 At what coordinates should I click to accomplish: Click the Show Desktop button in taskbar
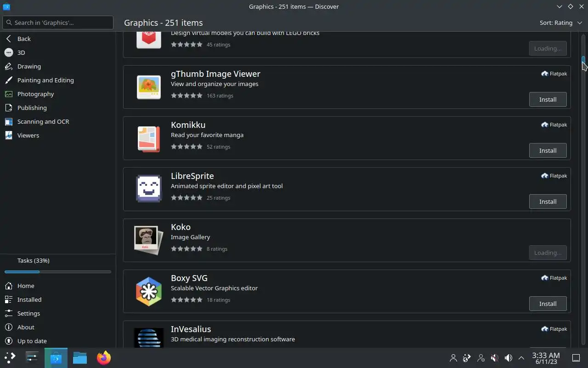(x=576, y=357)
